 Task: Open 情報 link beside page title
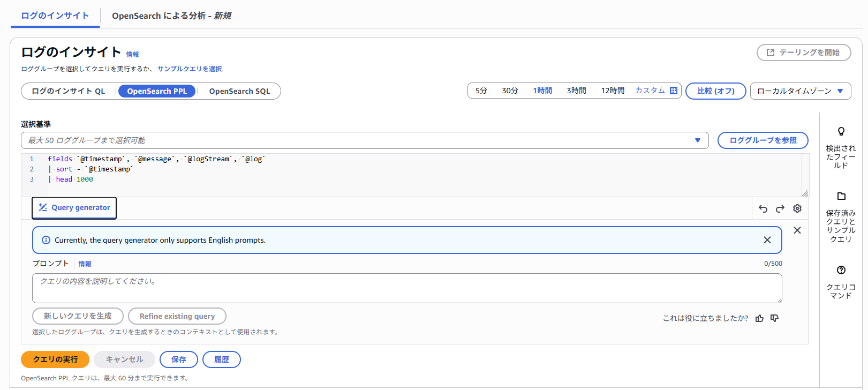132,54
